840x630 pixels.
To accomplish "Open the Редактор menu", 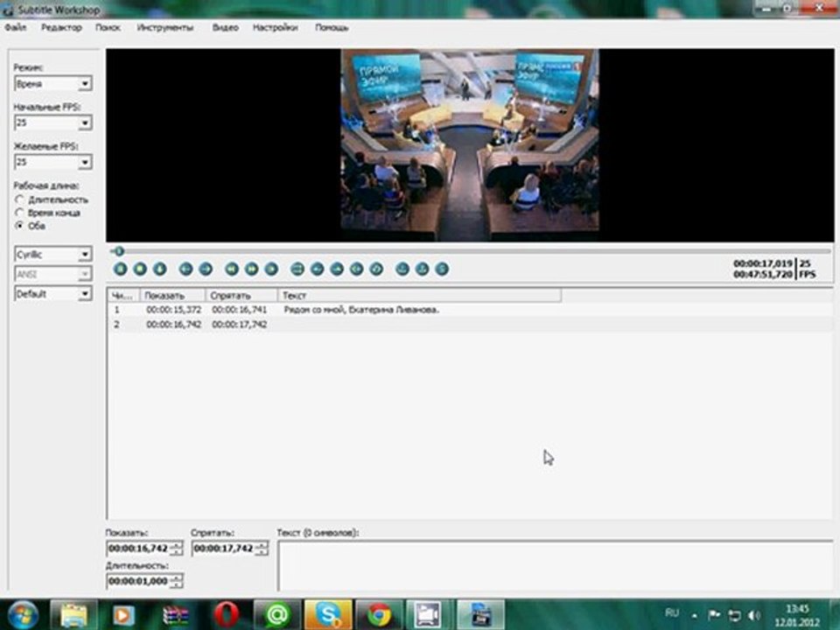I will pyautogui.click(x=61, y=27).
